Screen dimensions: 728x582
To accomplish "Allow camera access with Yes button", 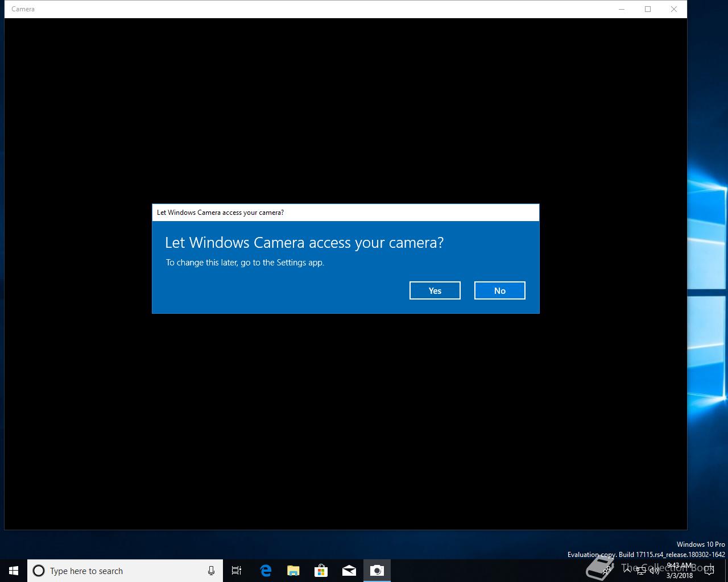I will (435, 290).
